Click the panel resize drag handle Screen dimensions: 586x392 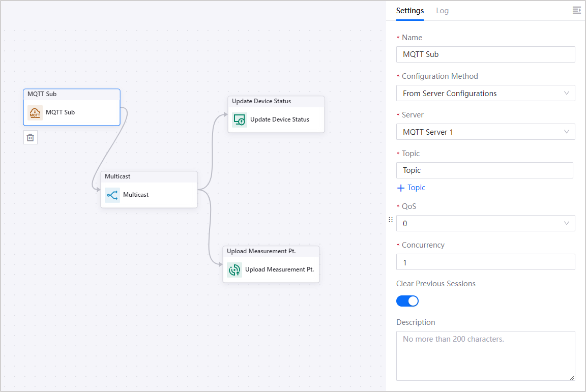pos(391,220)
